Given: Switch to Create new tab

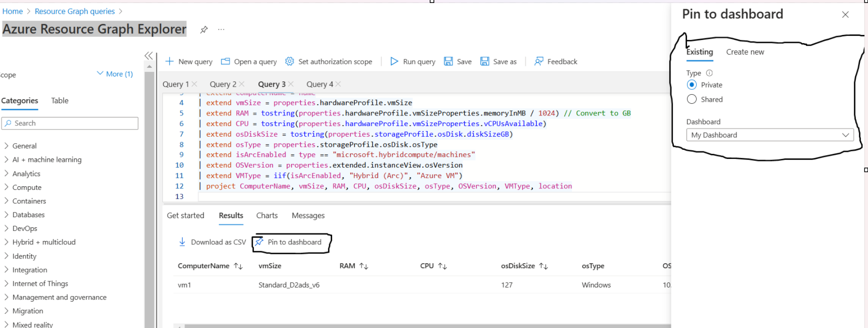Looking at the screenshot, I should coord(745,52).
